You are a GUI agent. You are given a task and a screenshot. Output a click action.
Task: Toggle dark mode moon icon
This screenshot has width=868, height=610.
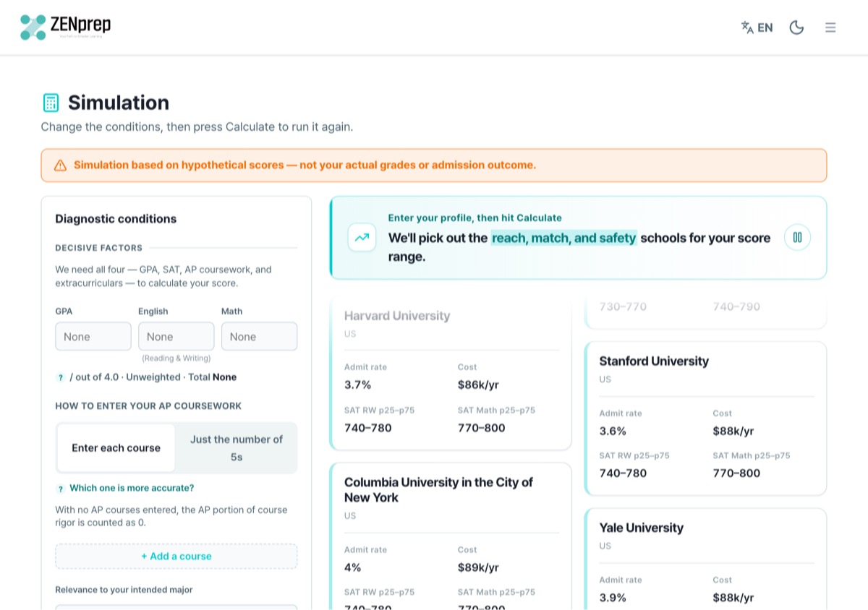point(796,27)
